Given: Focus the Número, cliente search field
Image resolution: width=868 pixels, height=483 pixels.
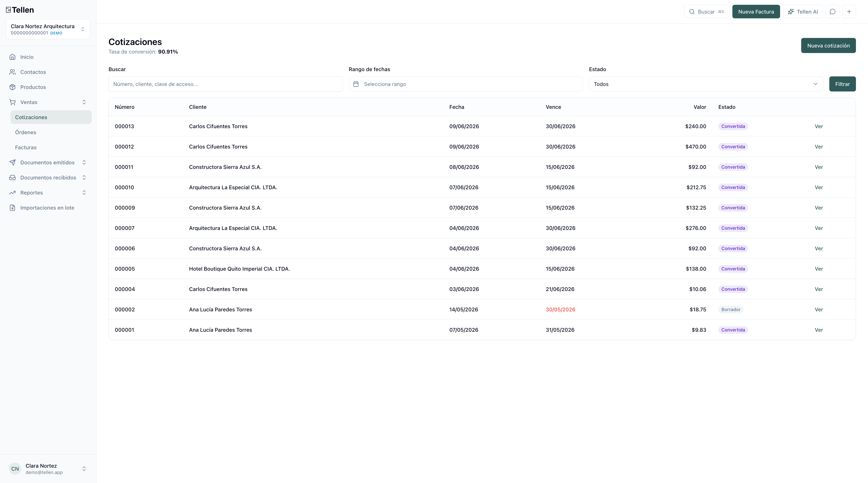Looking at the screenshot, I should [226, 84].
